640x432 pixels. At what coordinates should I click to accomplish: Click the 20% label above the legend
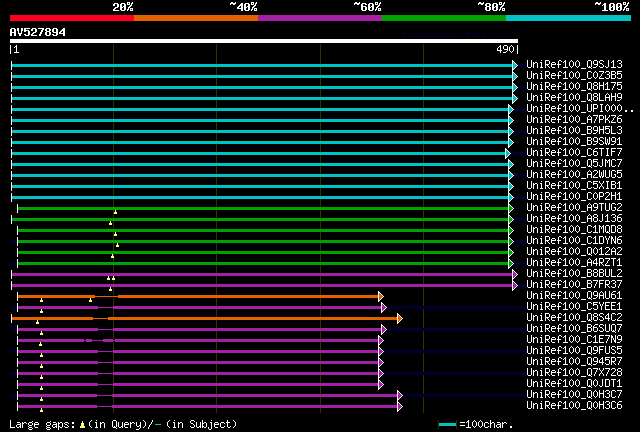[123, 7]
